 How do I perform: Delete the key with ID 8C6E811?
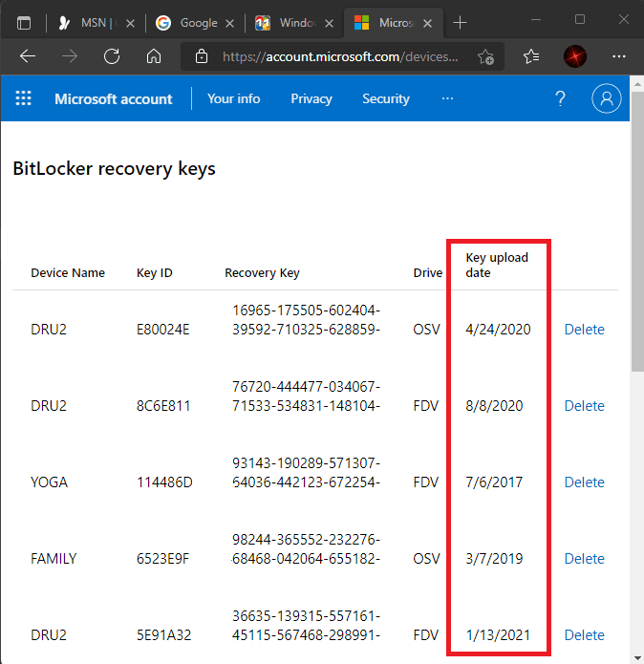[x=585, y=406]
